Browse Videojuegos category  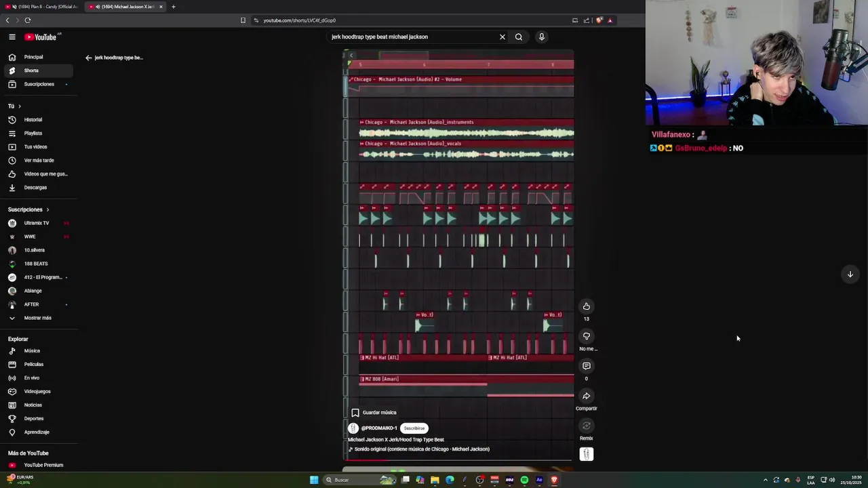point(37,392)
